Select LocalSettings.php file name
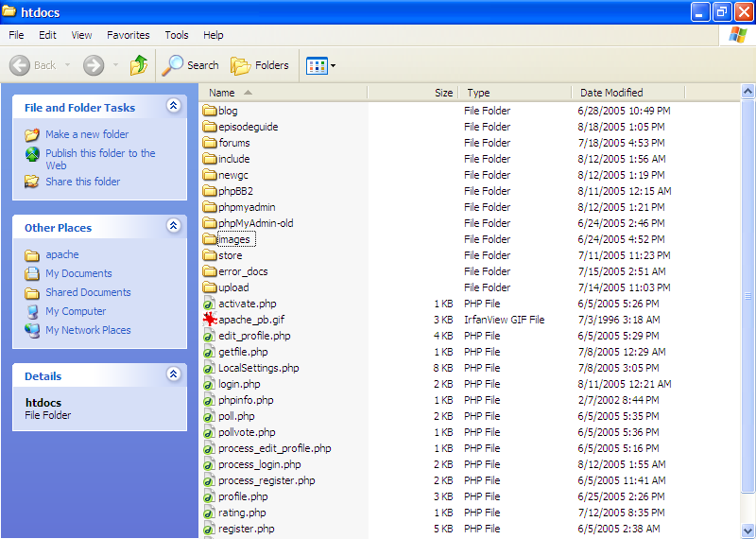Screen dimensions: 756x539 click(258, 368)
